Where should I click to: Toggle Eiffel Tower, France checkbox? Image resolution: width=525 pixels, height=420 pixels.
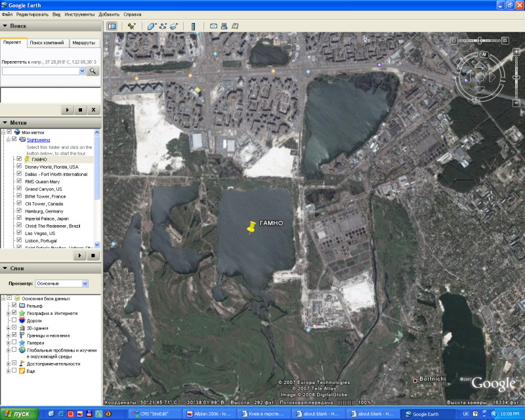[x=19, y=196]
